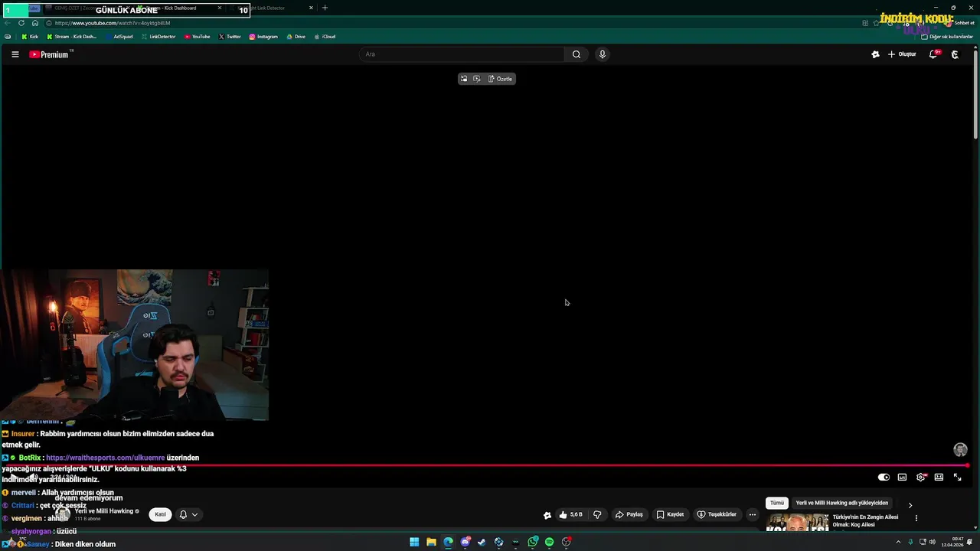980x551 pixels.
Task: Click the sparkle icon left of the like button
Action: 547,515
